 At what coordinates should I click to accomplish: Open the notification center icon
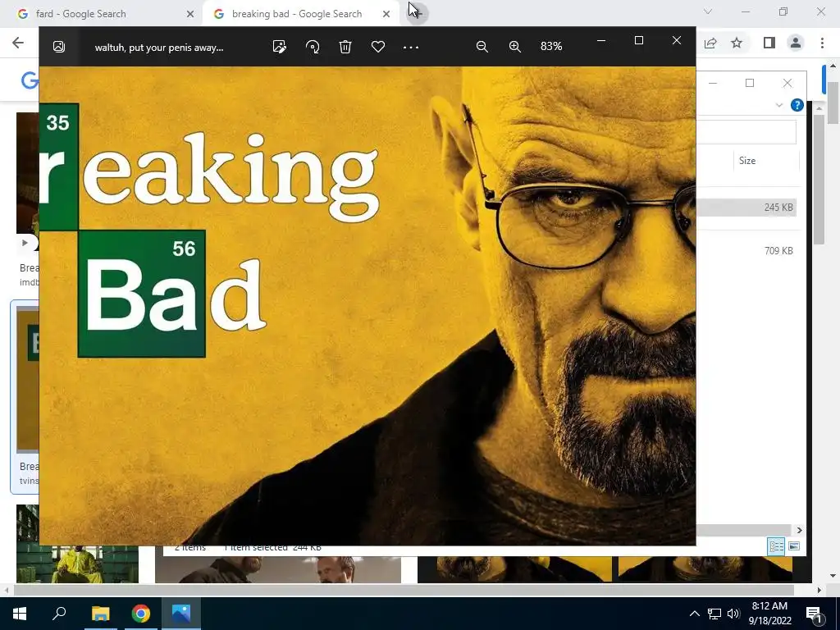815,614
